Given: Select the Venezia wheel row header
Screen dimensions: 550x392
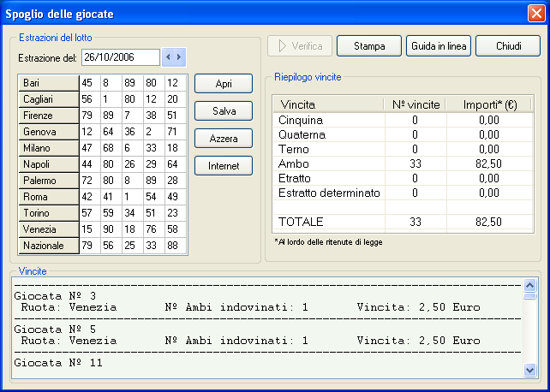Looking at the screenshot, I should tap(49, 229).
